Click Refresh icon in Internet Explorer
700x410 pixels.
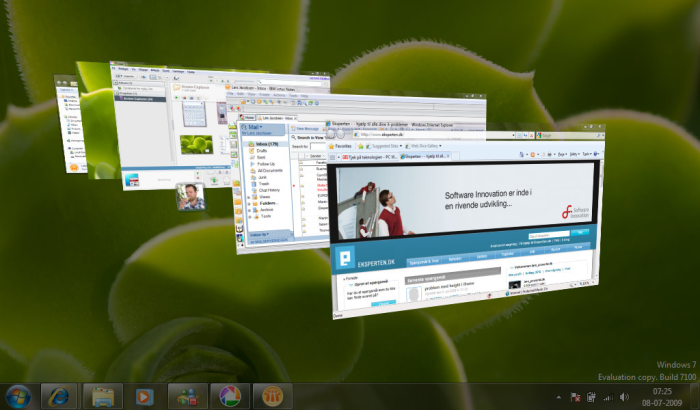tap(525, 135)
